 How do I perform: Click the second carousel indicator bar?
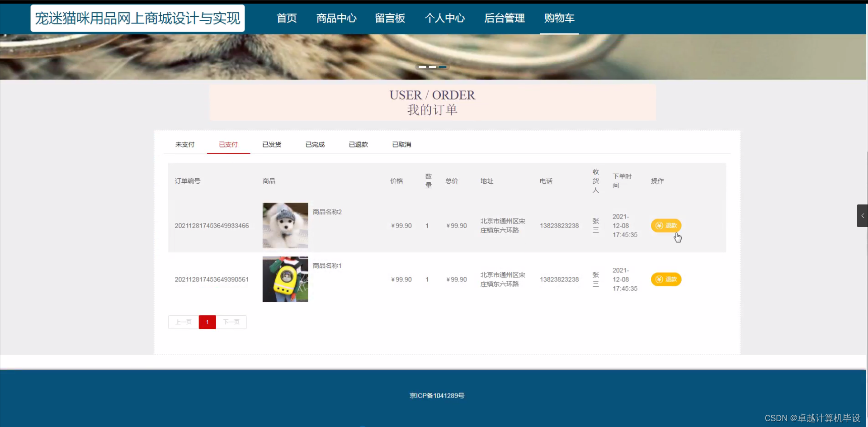[433, 66]
